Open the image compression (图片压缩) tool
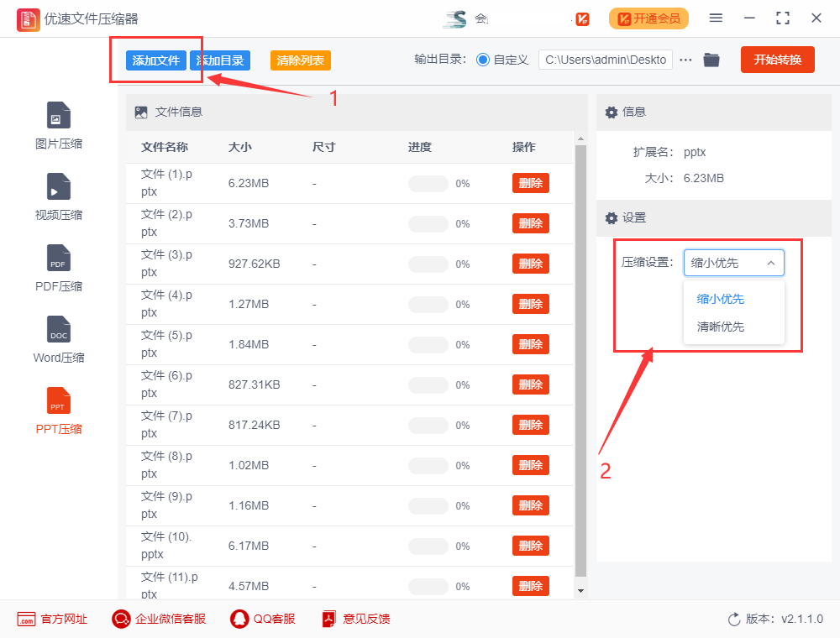Image resolution: width=840 pixels, height=638 pixels. tap(59, 126)
